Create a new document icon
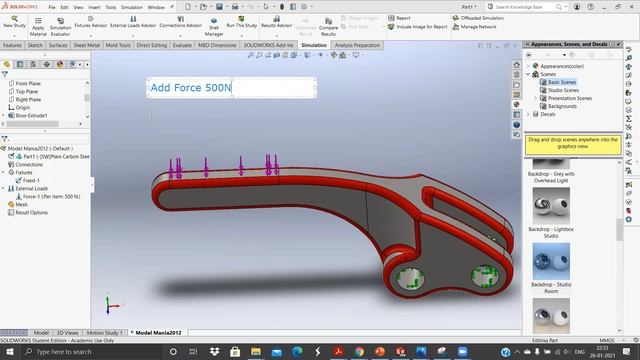 [x=188, y=7]
